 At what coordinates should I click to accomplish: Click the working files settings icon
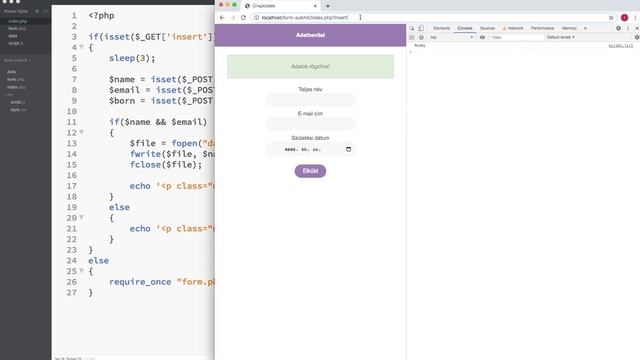[37, 11]
